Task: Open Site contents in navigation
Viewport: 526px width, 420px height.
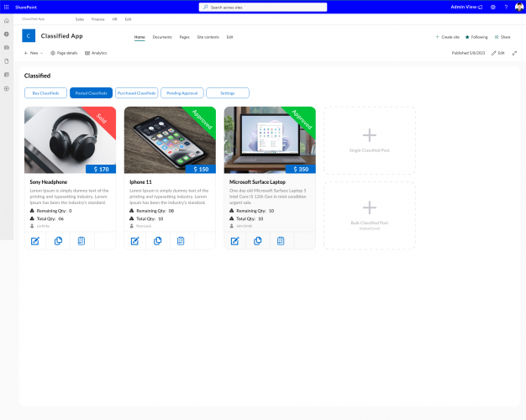Action: click(x=208, y=37)
